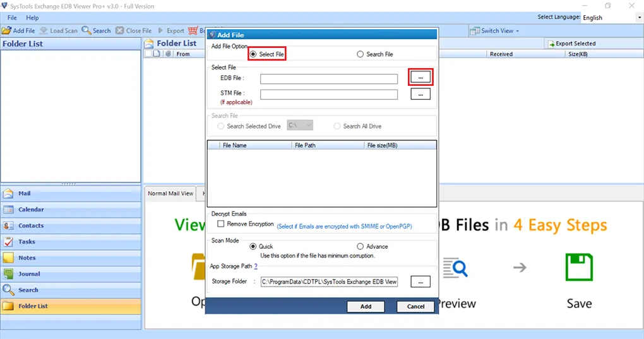
Task: Browse for STM file with ... button
Action: tap(420, 95)
